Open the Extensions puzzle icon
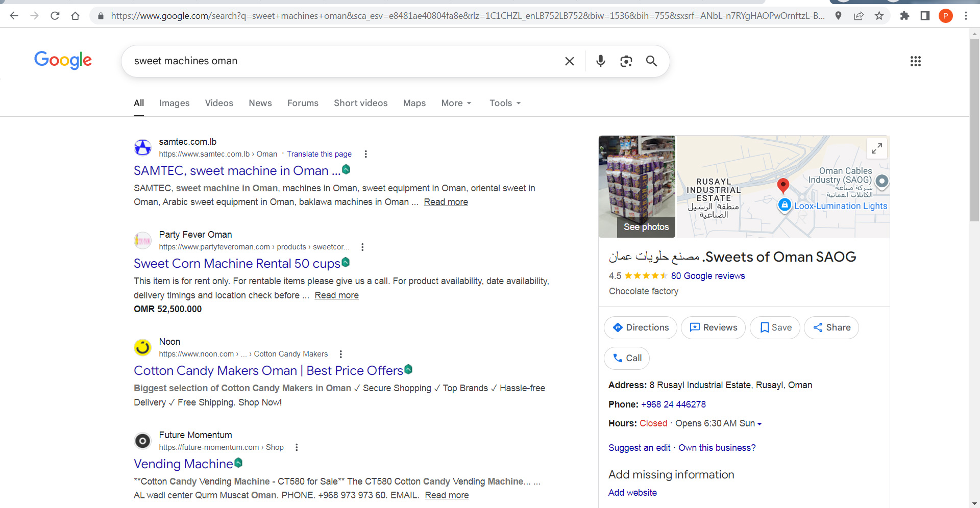 pyautogui.click(x=904, y=16)
